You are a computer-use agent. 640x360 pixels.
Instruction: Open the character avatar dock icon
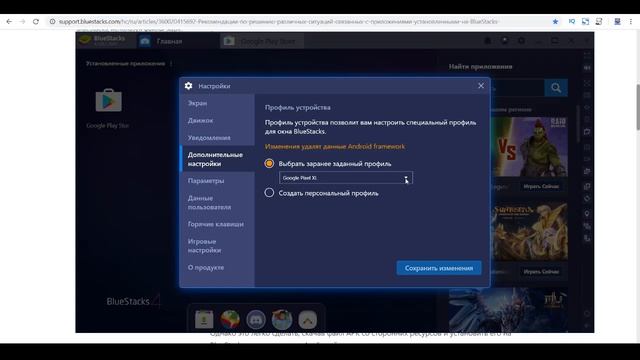(282, 319)
